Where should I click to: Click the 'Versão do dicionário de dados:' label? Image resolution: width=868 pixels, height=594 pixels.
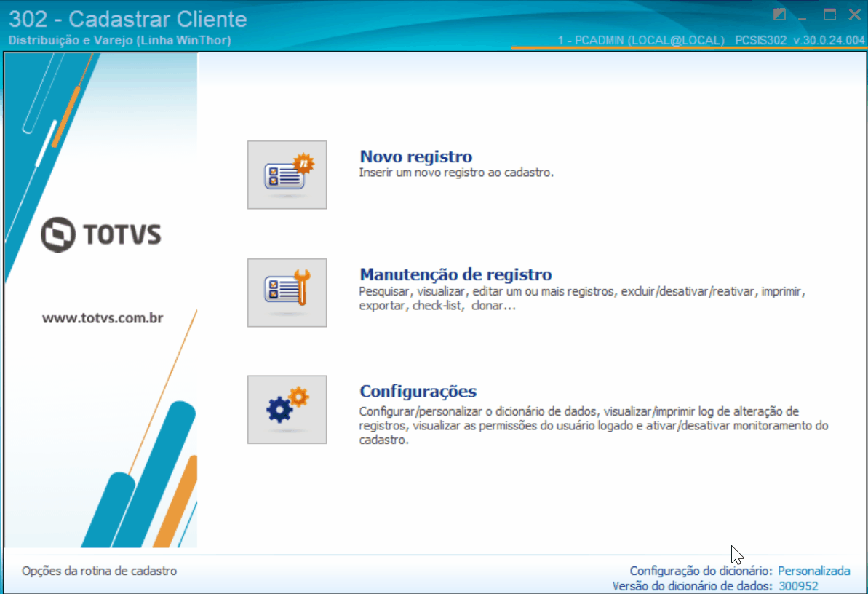pos(693,586)
